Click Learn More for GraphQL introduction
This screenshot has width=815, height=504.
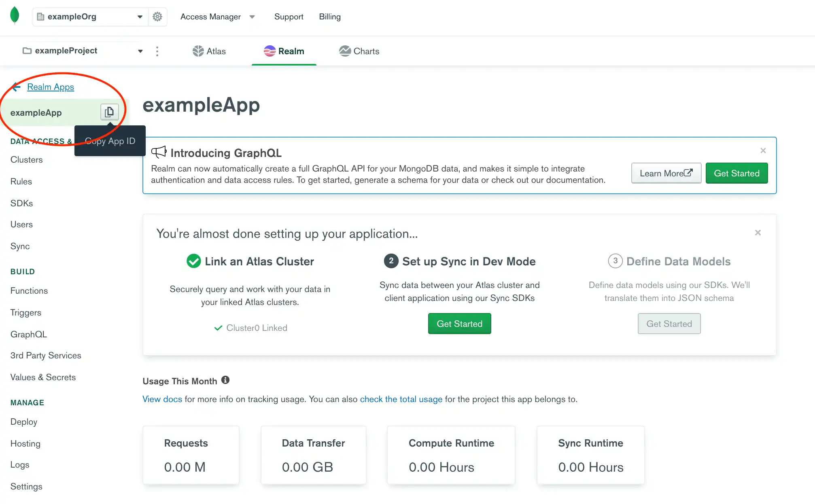pyautogui.click(x=665, y=173)
